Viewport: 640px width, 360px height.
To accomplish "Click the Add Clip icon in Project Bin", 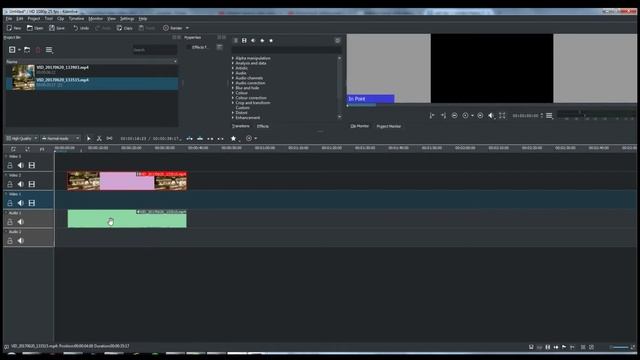I will tap(12, 50).
